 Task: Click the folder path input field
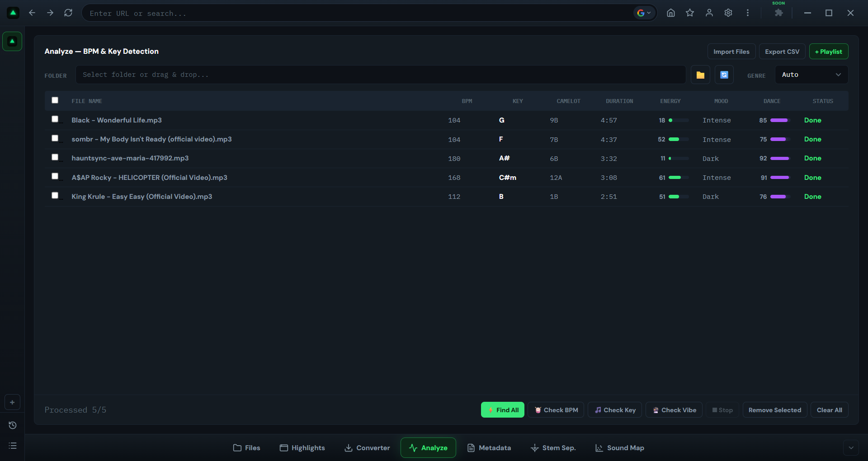pyautogui.click(x=381, y=75)
